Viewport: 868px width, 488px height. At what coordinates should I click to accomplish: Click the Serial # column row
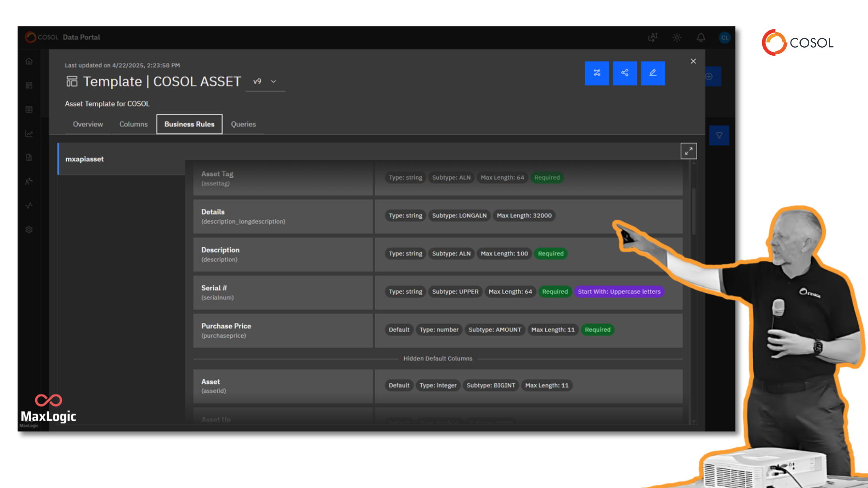tap(438, 293)
